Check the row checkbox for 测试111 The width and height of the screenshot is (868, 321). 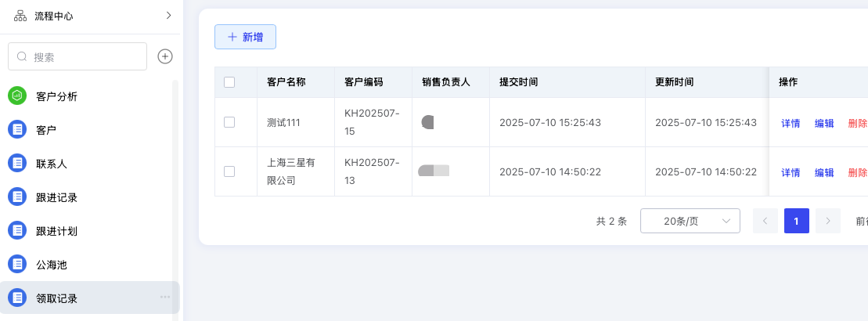(229, 122)
